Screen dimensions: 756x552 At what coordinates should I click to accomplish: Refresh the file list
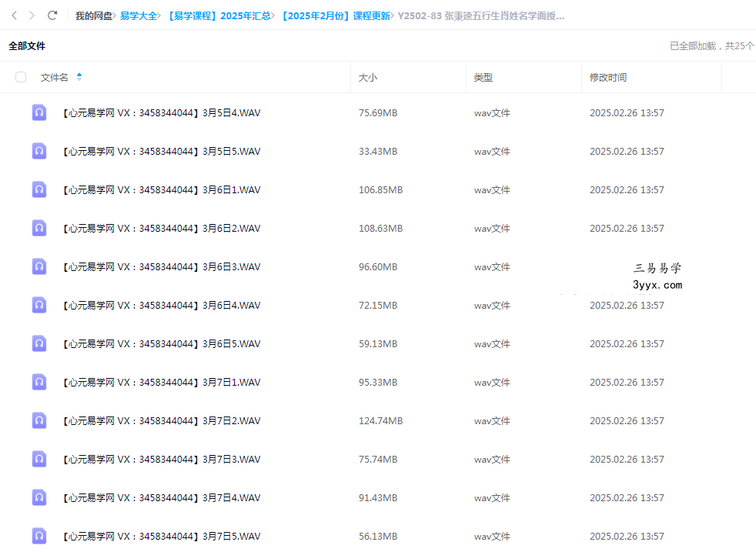(x=52, y=15)
